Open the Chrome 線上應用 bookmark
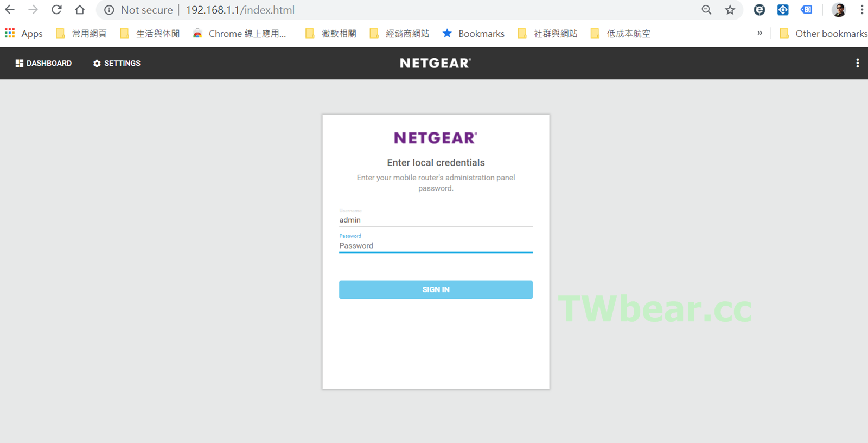868x443 pixels. pyautogui.click(x=239, y=34)
